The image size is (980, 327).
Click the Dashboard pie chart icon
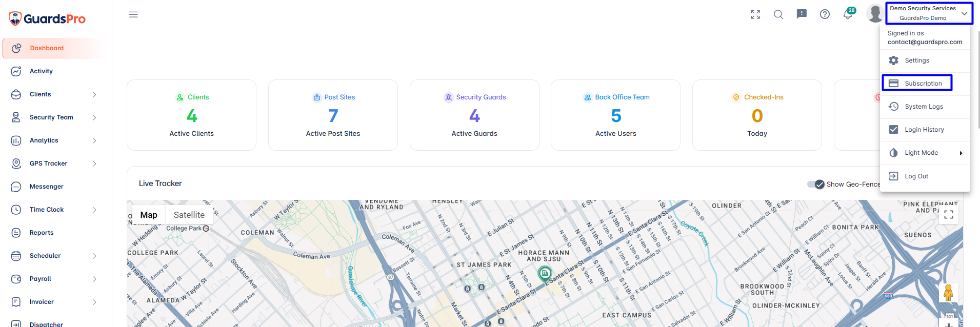pos(16,48)
